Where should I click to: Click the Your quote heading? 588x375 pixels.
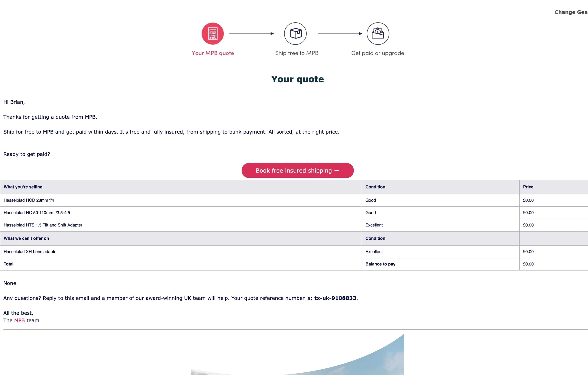pos(298,79)
